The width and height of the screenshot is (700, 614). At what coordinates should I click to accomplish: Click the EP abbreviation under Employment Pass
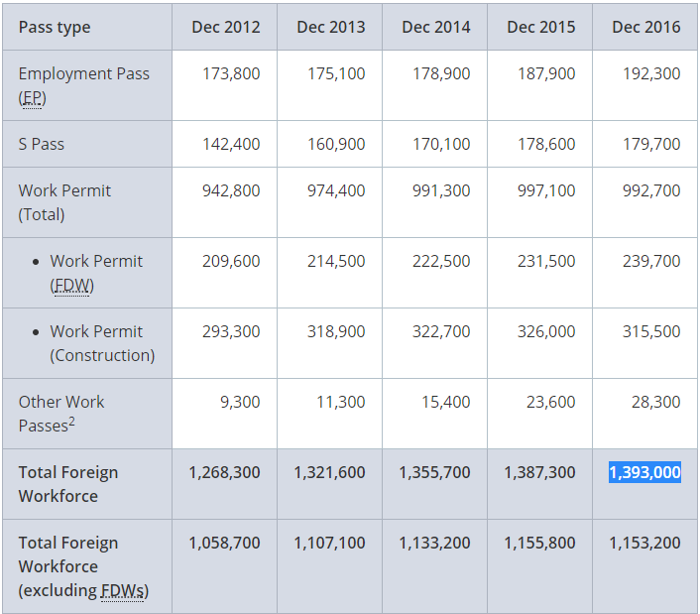tap(32, 97)
